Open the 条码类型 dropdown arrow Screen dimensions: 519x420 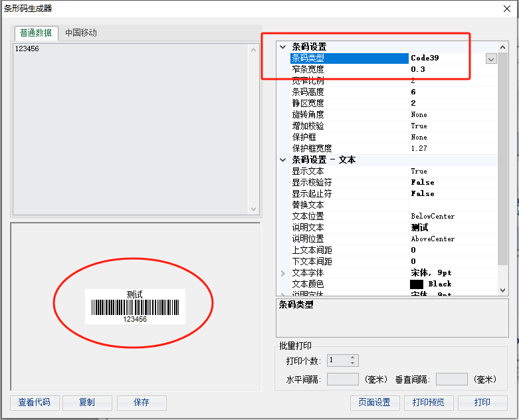pyautogui.click(x=491, y=59)
